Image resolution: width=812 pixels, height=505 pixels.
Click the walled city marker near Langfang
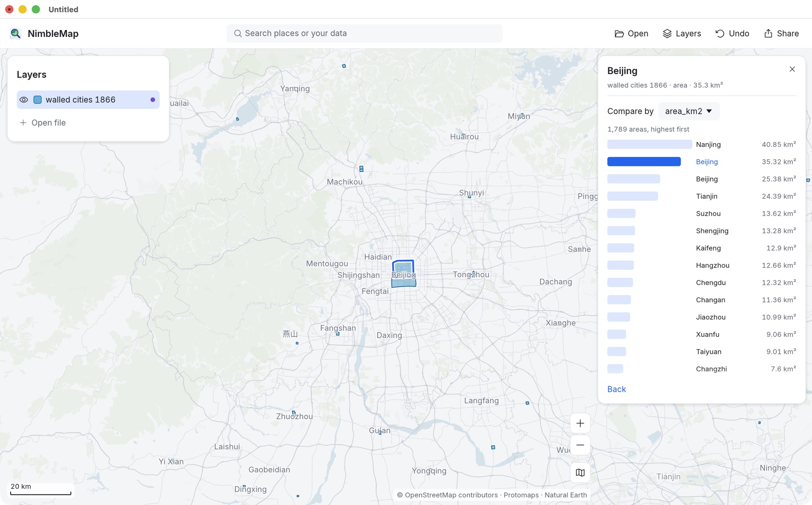point(527,403)
